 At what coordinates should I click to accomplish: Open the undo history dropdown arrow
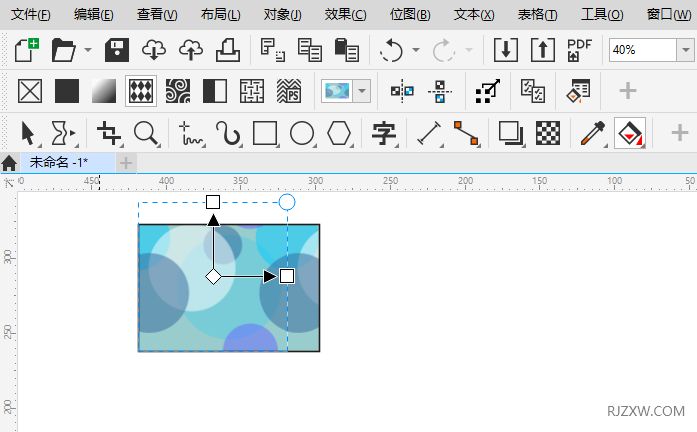pos(416,50)
